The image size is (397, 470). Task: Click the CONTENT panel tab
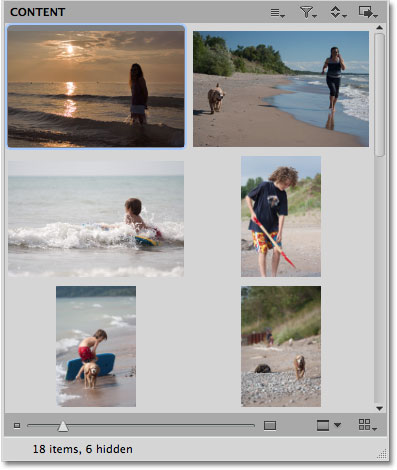[37, 12]
